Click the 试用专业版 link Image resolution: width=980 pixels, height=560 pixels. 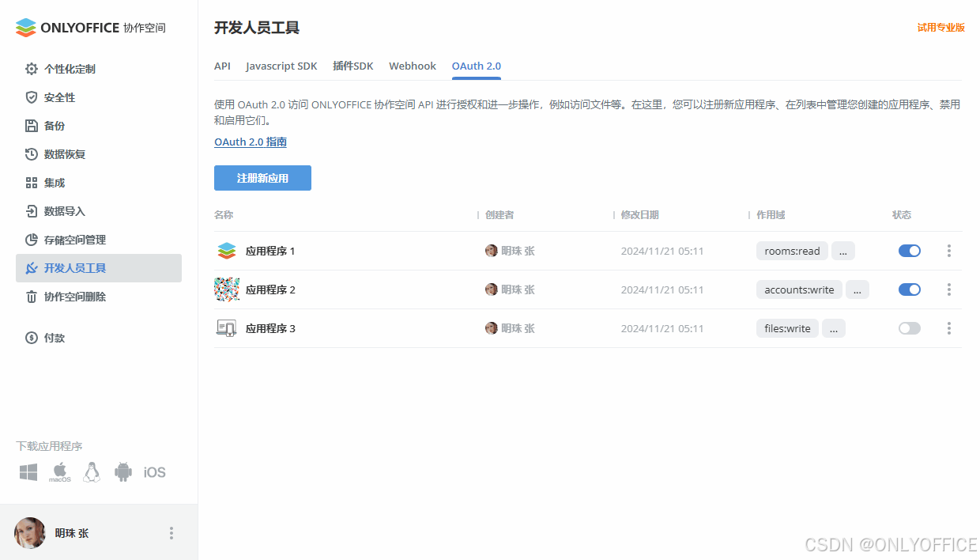click(x=941, y=28)
